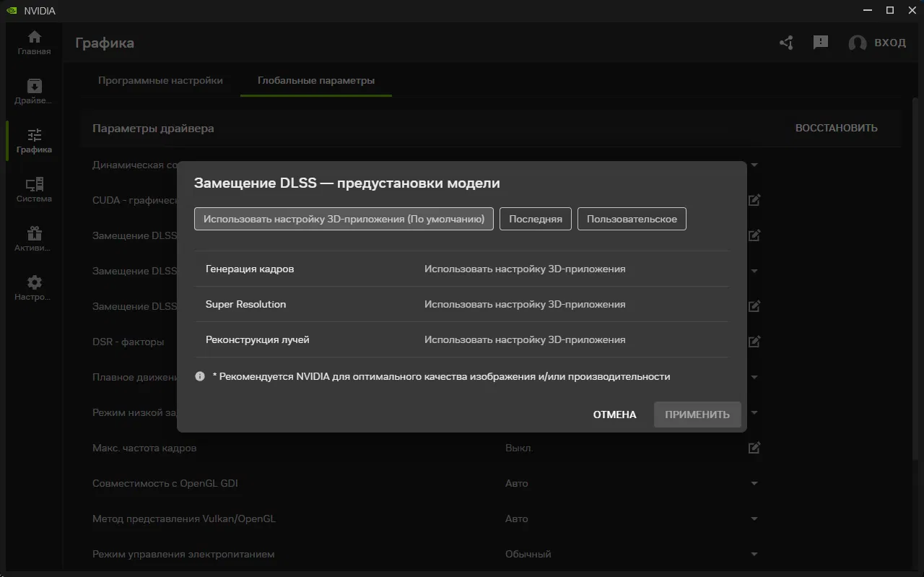Click the NVIDIA logo in the title bar
This screenshot has height=577, width=924.
[12, 11]
